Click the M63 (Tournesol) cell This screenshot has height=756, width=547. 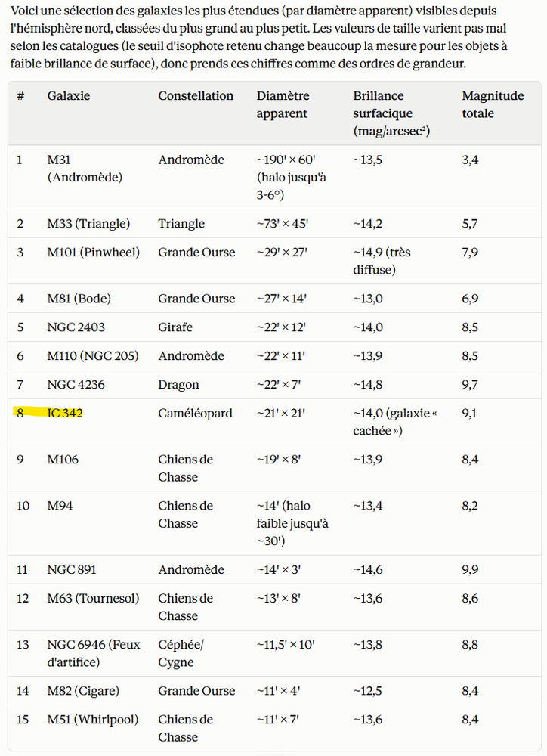(x=93, y=598)
